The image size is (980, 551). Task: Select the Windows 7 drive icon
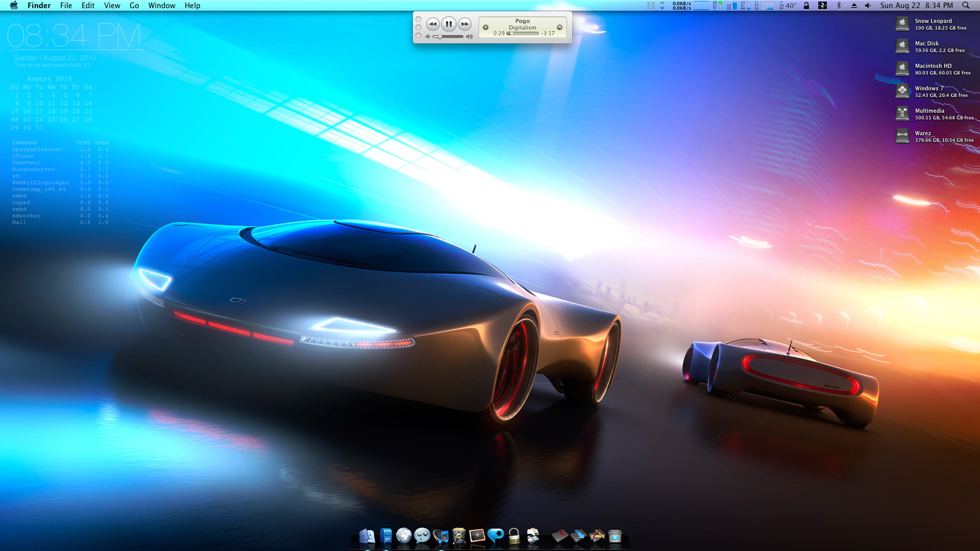[x=902, y=91]
